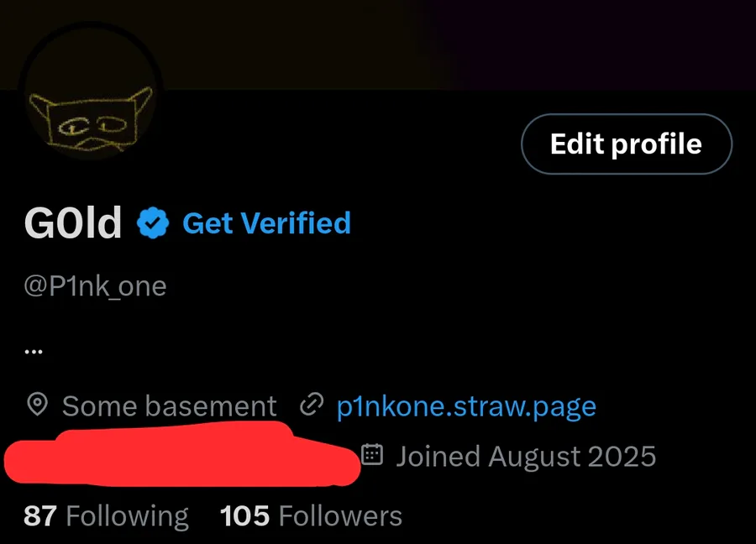Click the Edit profile button
Viewport: 756px width, 544px height.
click(627, 144)
